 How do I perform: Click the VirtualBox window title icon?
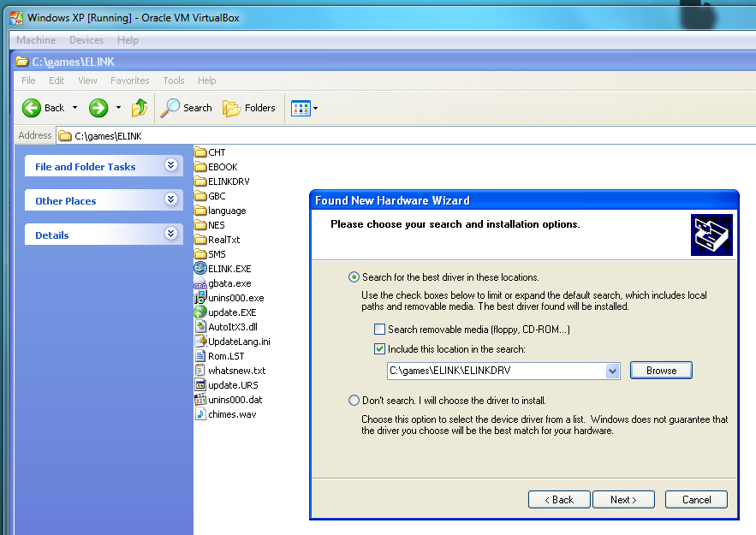pos(16,18)
